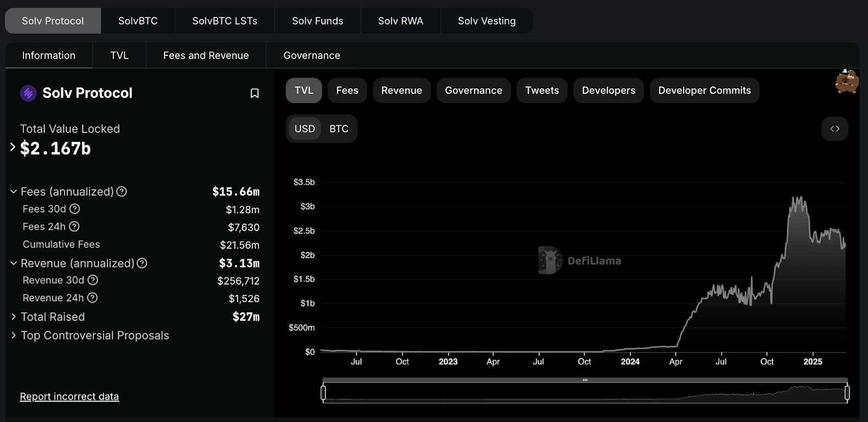
Task: Click the top grip of the range slider
Action: 585,380
